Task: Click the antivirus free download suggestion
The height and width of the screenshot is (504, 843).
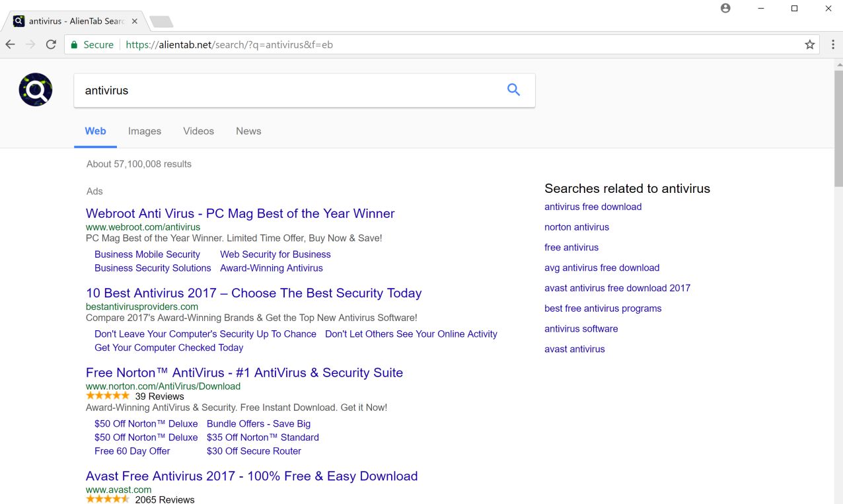Action: point(593,206)
